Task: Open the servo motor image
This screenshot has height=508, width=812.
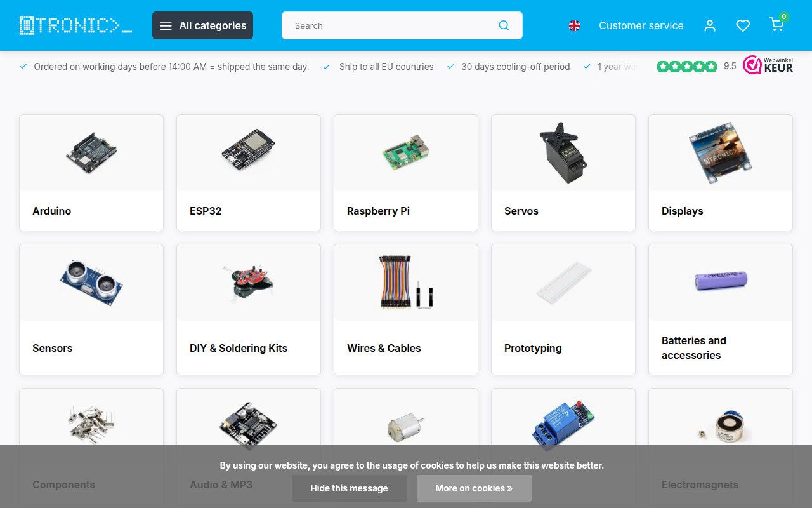Action: [563, 153]
